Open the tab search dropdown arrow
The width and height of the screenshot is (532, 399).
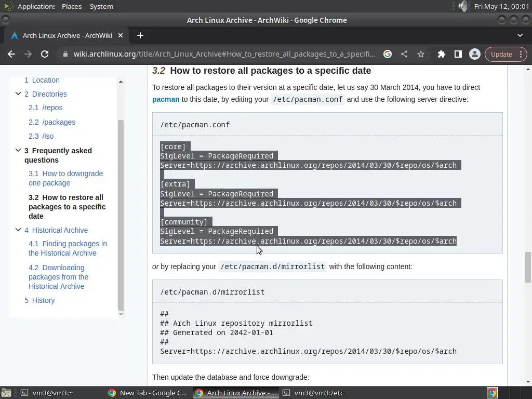(520, 35)
